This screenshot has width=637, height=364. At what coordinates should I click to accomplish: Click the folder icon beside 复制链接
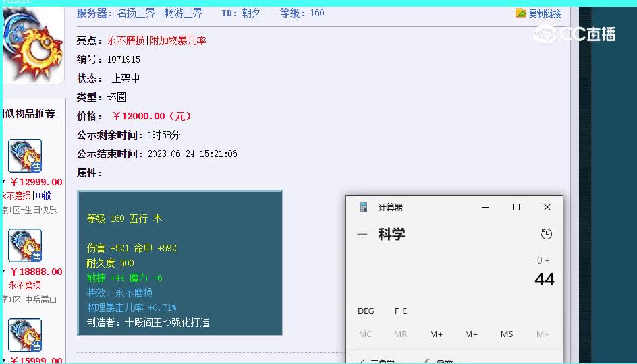[x=520, y=13]
